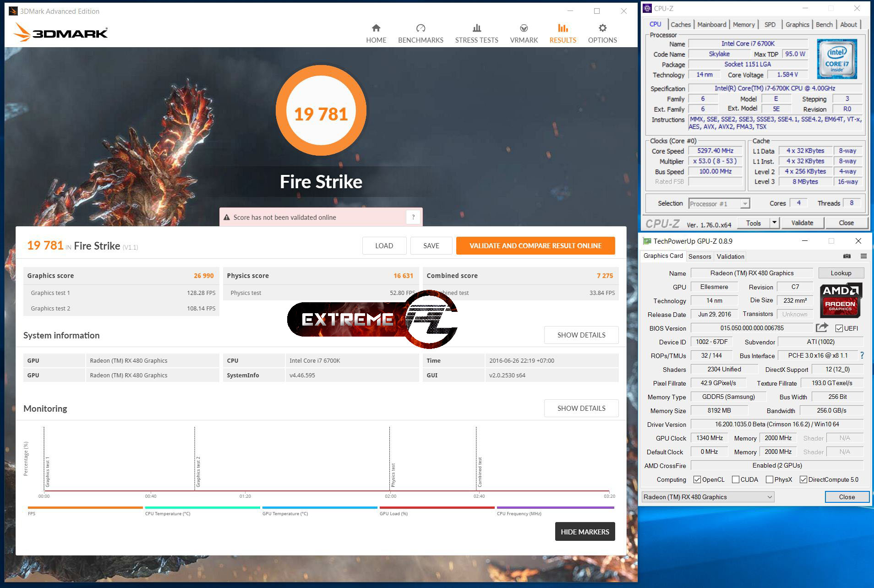This screenshot has height=588, width=874.
Task: Toggle the OpenCL checkbox
Action: (697, 479)
